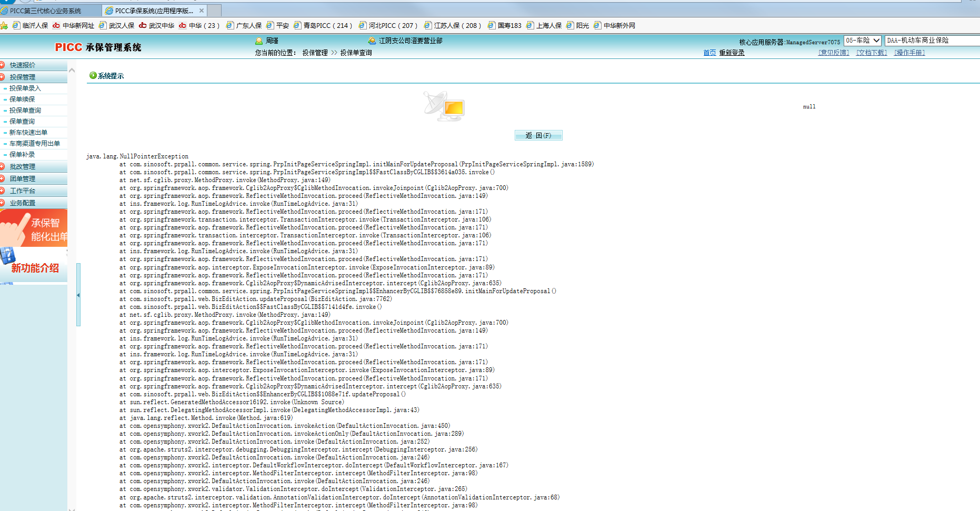The image size is (980, 511).
Task: Open the 中华新外网 bookmark
Action: (x=614, y=25)
